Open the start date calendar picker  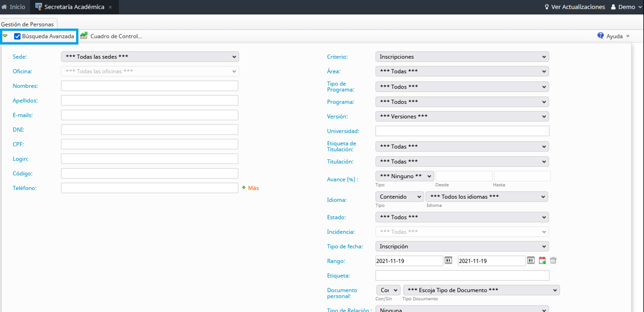449,261
